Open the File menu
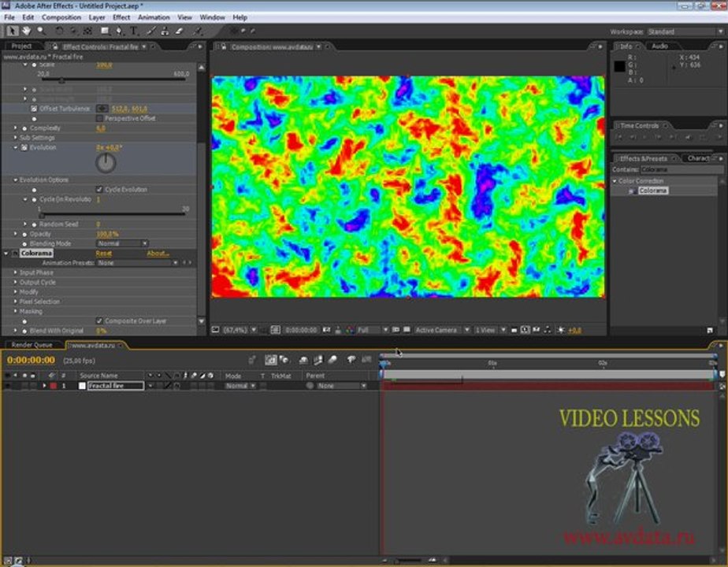The height and width of the screenshot is (567, 728). point(9,17)
